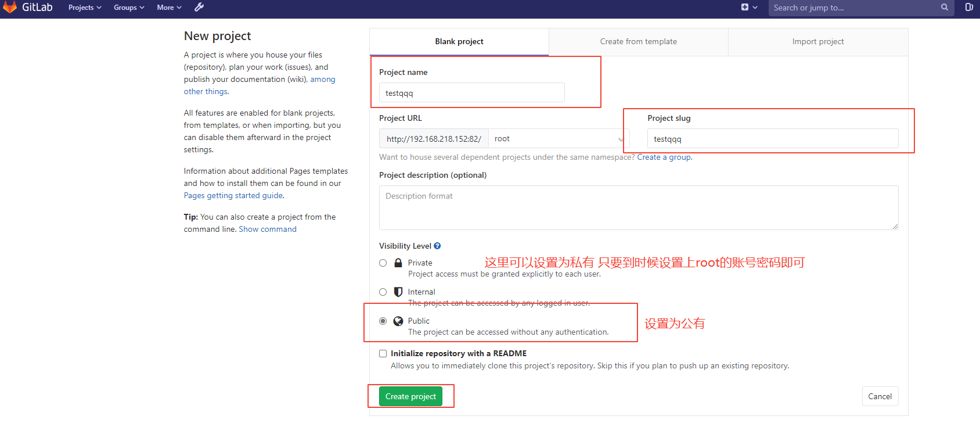Expand the new item chevron arrow
This screenshot has height=441, width=980.
point(755,8)
